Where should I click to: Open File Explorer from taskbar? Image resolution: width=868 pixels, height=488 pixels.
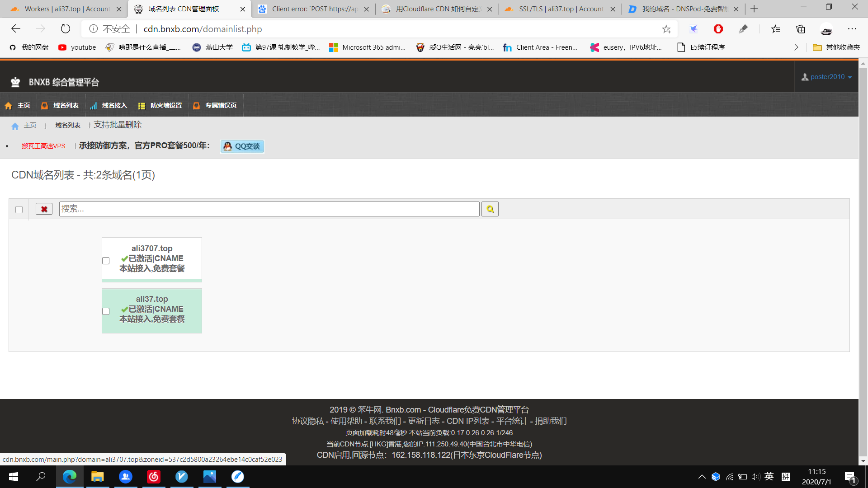click(x=97, y=477)
